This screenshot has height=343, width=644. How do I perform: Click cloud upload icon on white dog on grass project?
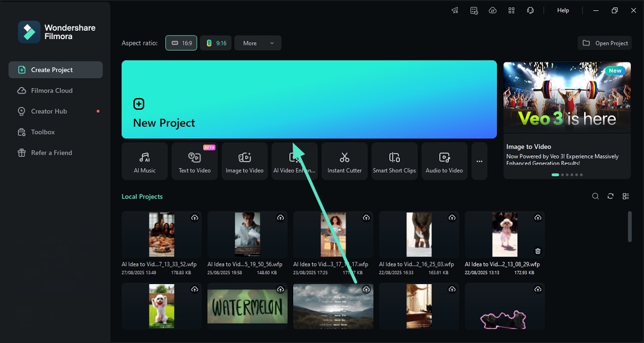coord(195,289)
